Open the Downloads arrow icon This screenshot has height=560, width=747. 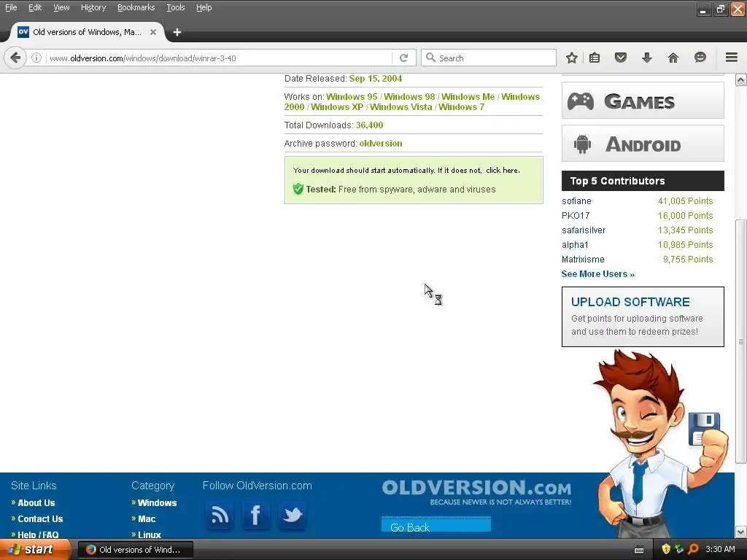(x=646, y=58)
